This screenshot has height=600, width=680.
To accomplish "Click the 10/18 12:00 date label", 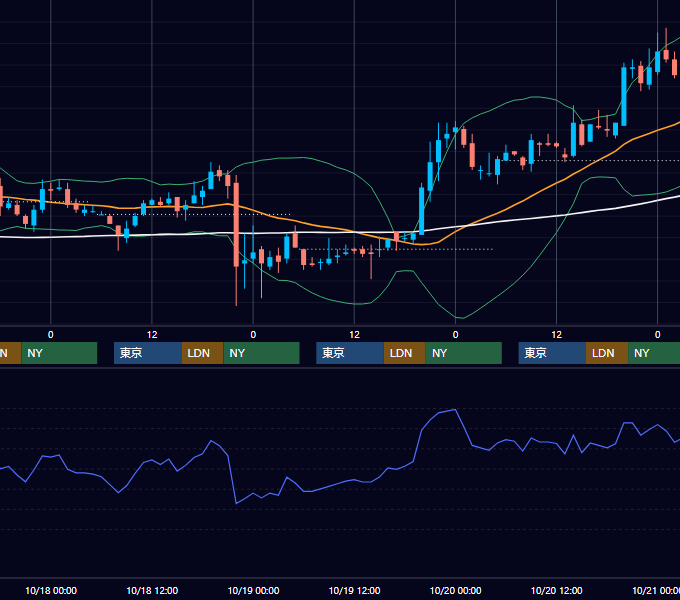I will 152,590.
